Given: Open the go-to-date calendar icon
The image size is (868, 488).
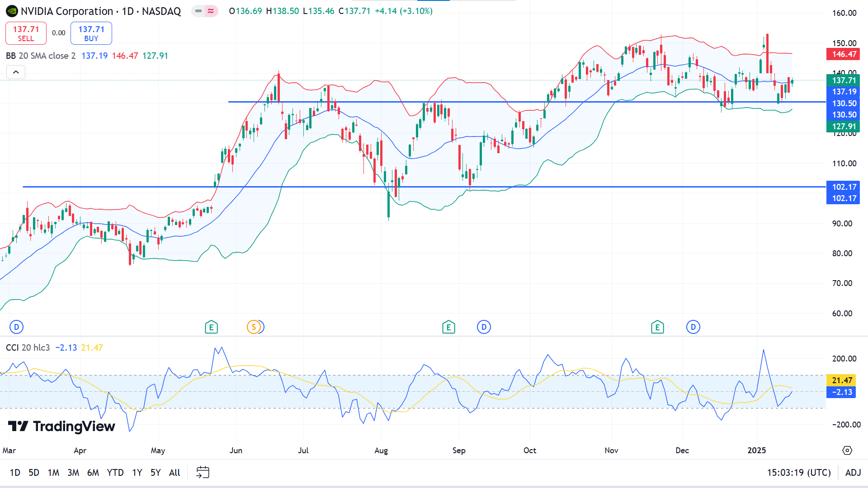Looking at the screenshot, I should coord(203,473).
